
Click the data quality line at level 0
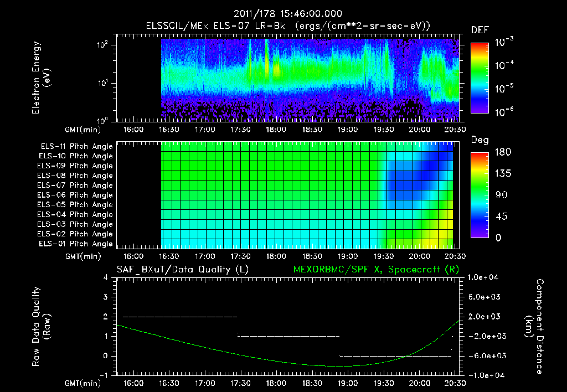395,356
